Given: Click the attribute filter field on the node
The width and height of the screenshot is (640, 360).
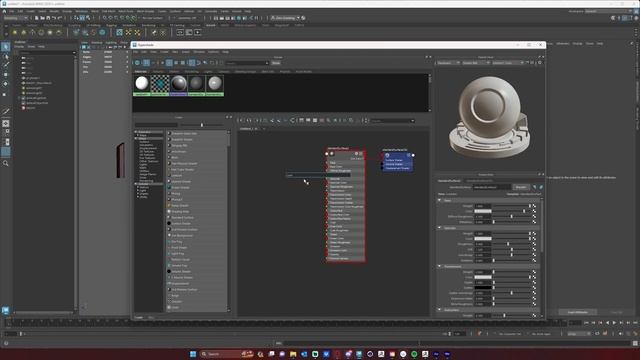Looking at the screenshot, I should point(318,175).
